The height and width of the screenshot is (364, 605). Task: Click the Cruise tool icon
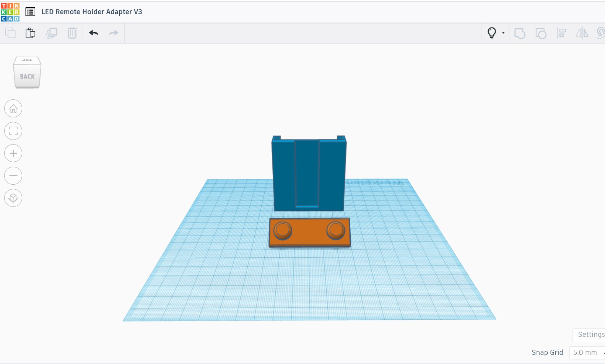[601, 33]
